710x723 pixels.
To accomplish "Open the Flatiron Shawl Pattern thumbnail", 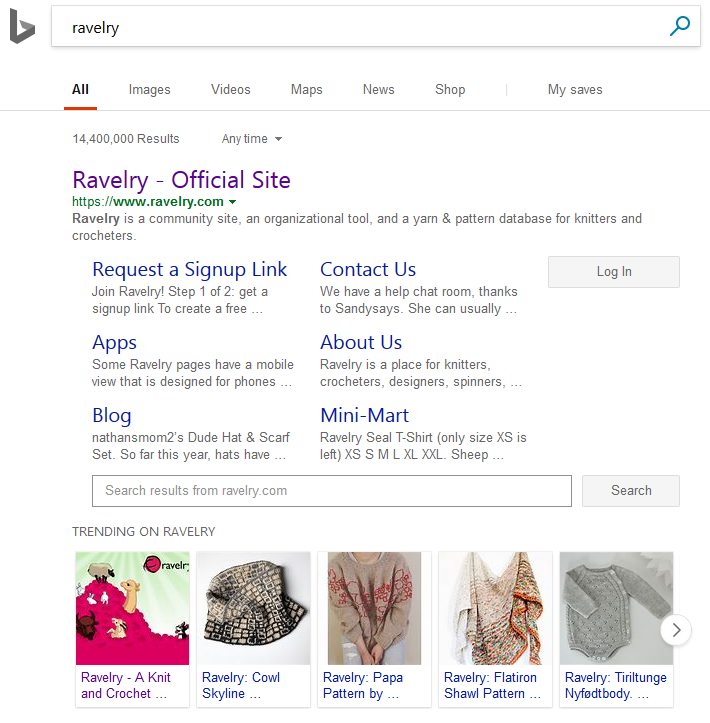I will (495, 609).
